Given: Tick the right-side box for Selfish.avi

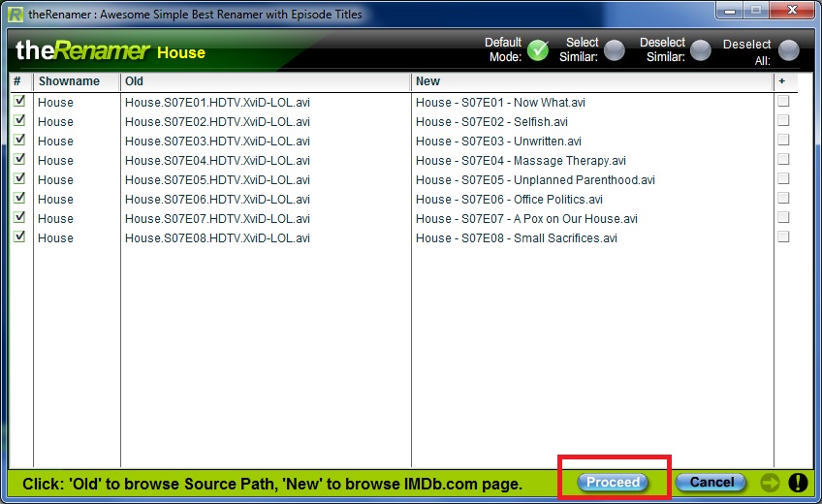Looking at the screenshot, I should (783, 120).
